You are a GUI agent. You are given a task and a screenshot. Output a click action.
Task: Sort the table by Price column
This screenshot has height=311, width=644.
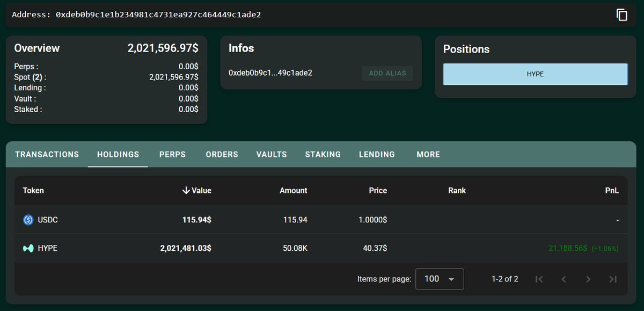[x=378, y=190]
